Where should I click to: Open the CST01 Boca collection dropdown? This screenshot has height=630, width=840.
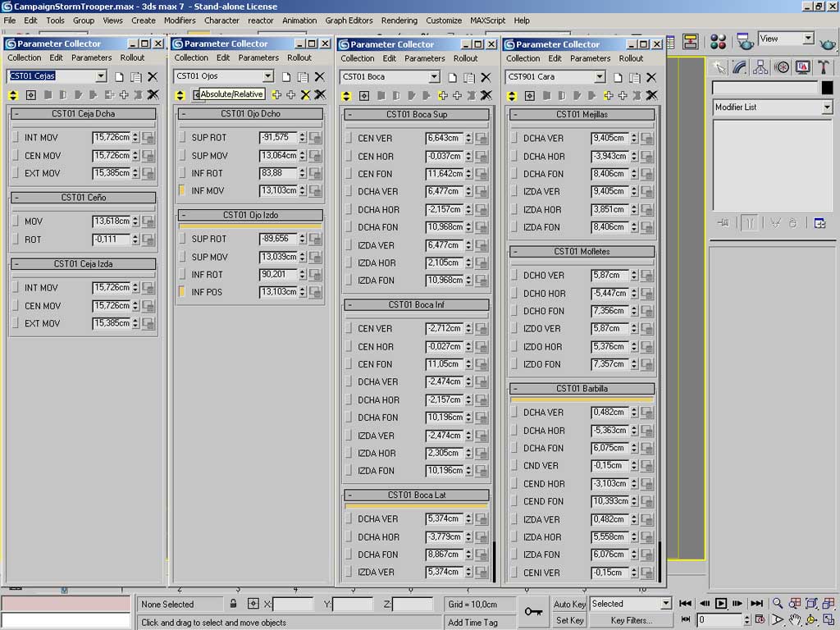pyautogui.click(x=434, y=76)
